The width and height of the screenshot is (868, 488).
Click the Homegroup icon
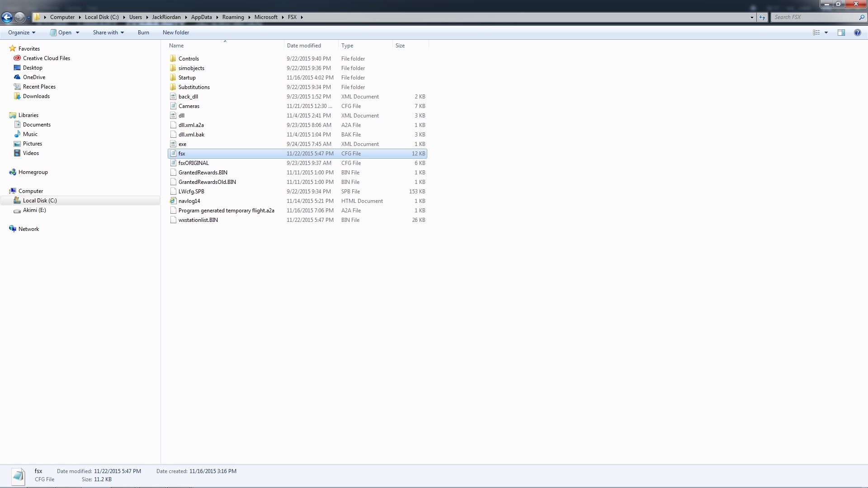click(13, 172)
